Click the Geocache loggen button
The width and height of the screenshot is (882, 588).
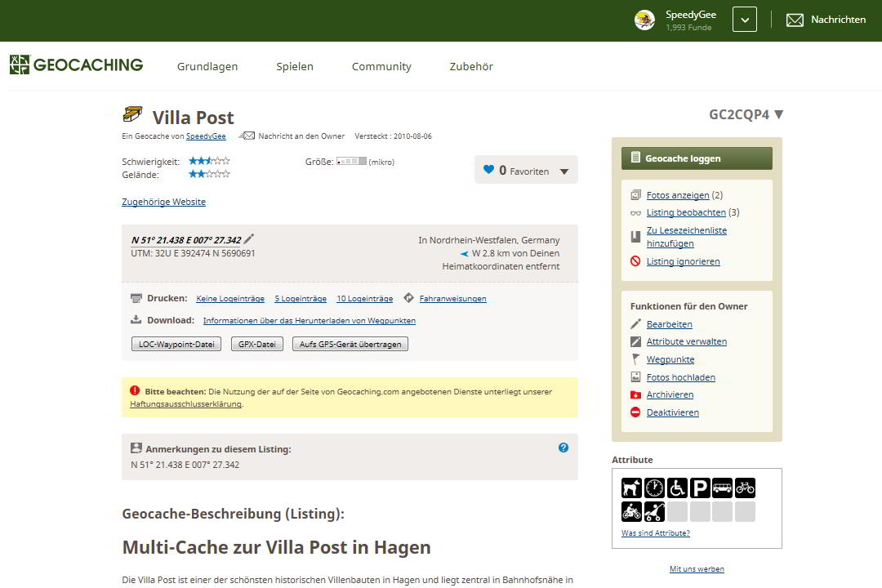click(x=697, y=158)
